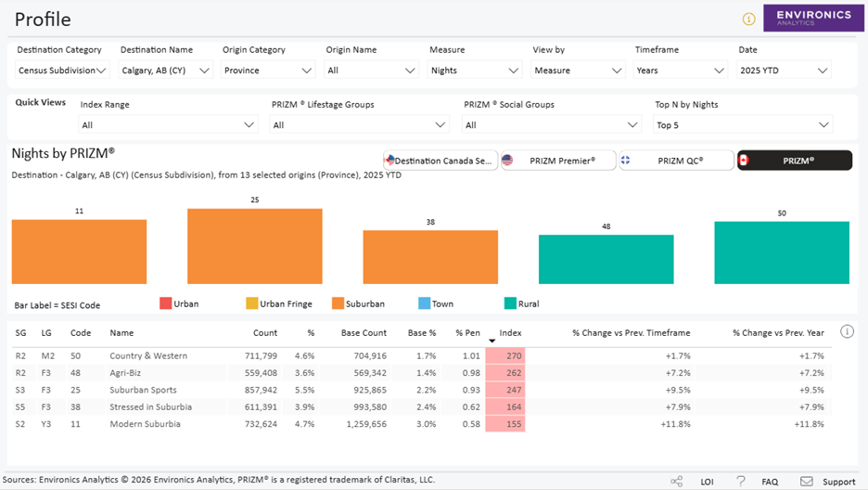Expand the Top N by Nights dropdown
Image resolution: width=868 pixels, height=490 pixels.
742,125
